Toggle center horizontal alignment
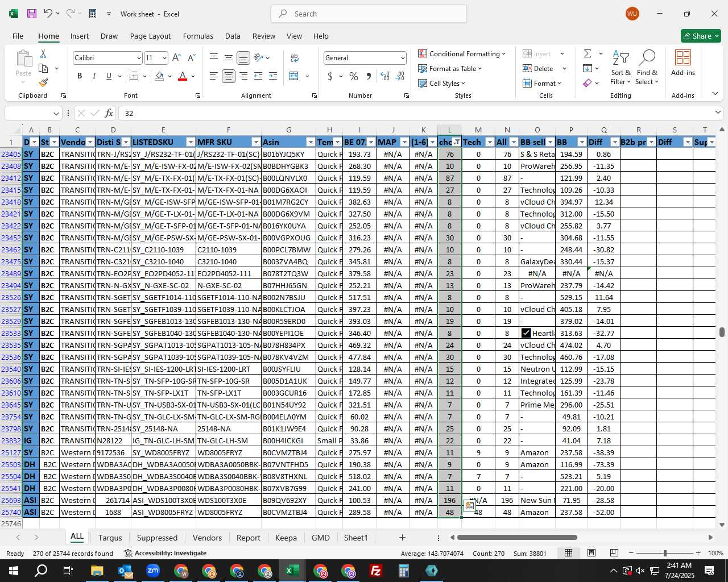Image resolution: width=728 pixels, height=582 pixels. pos(229,76)
